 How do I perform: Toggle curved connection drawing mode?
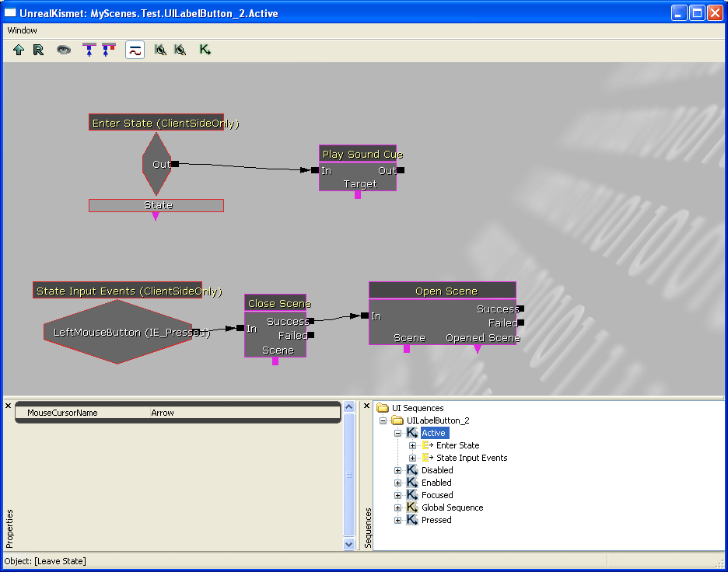pyautogui.click(x=134, y=49)
